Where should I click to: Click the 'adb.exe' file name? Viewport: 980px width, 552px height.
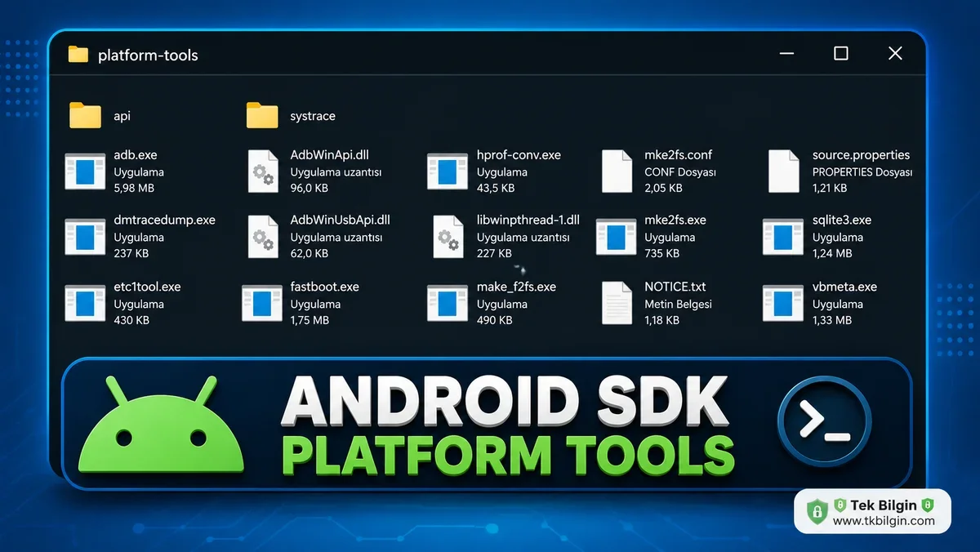tap(136, 155)
